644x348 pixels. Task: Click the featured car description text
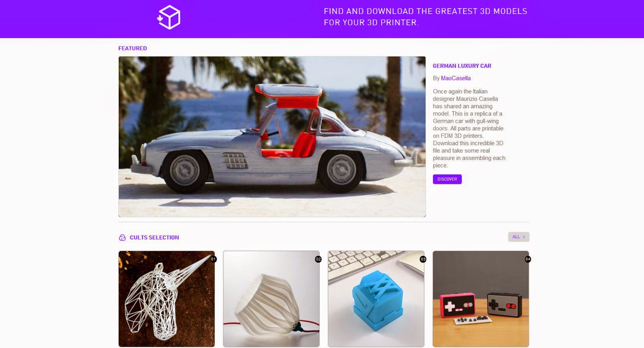coord(469,128)
